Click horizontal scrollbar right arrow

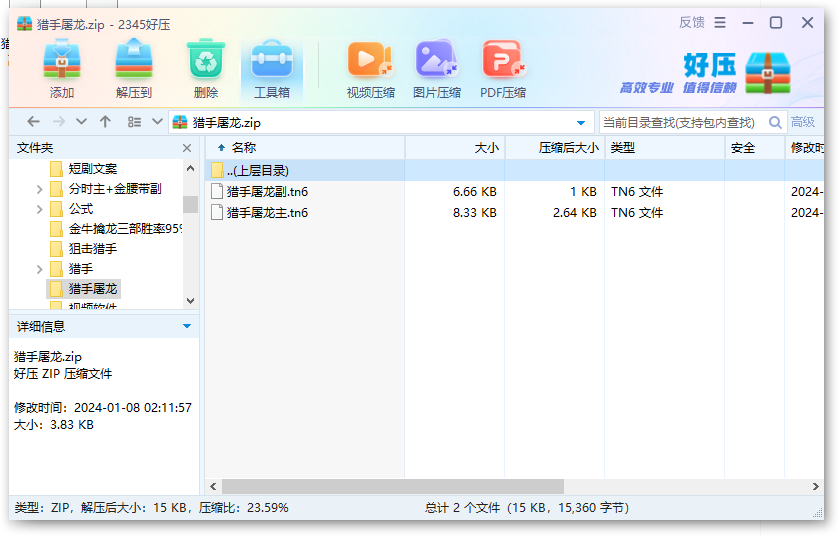tap(815, 486)
